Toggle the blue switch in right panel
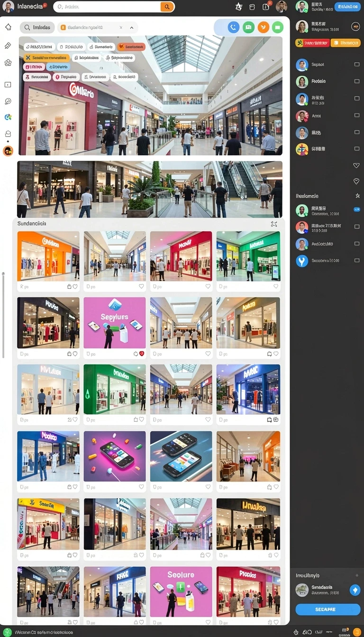 tap(357, 209)
